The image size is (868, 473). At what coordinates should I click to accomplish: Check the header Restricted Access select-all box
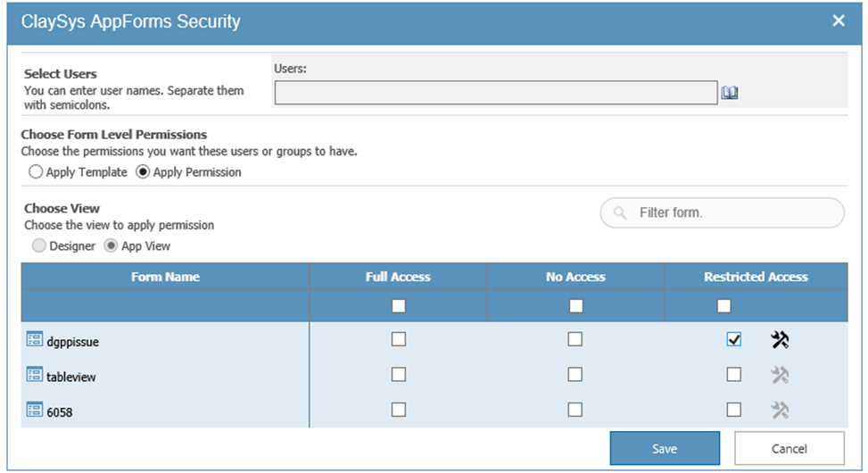tap(723, 306)
